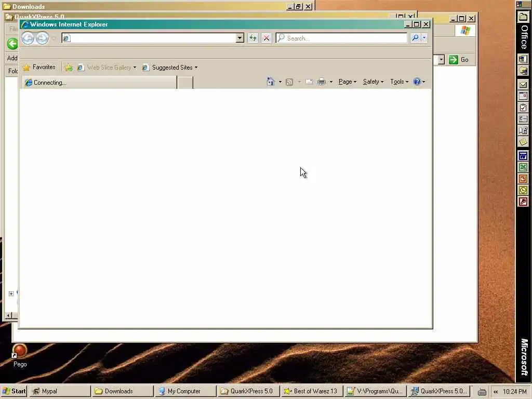Open Web Slice Gallery

(x=107, y=68)
